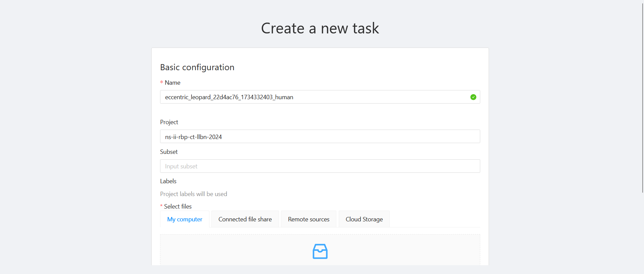Switch to Remote sources tab

tap(309, 219)
